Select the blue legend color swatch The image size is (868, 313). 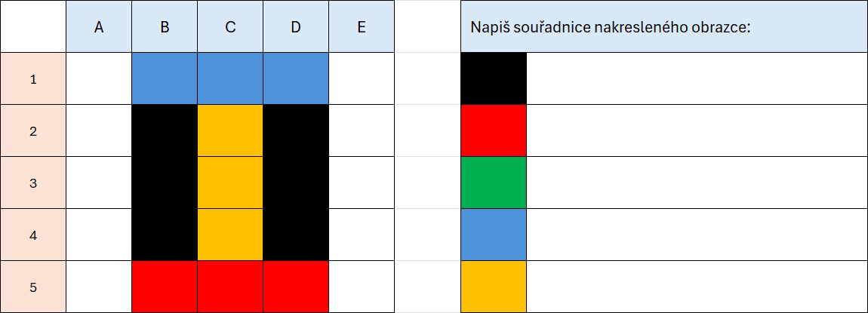coord(494,235)
